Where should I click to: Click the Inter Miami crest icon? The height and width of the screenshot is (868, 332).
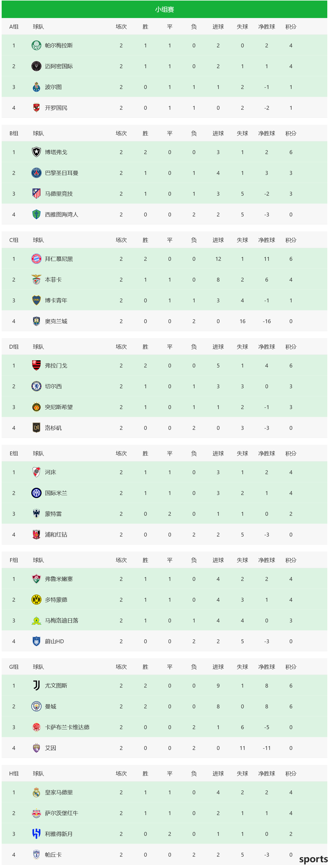[x=36, y=66]
